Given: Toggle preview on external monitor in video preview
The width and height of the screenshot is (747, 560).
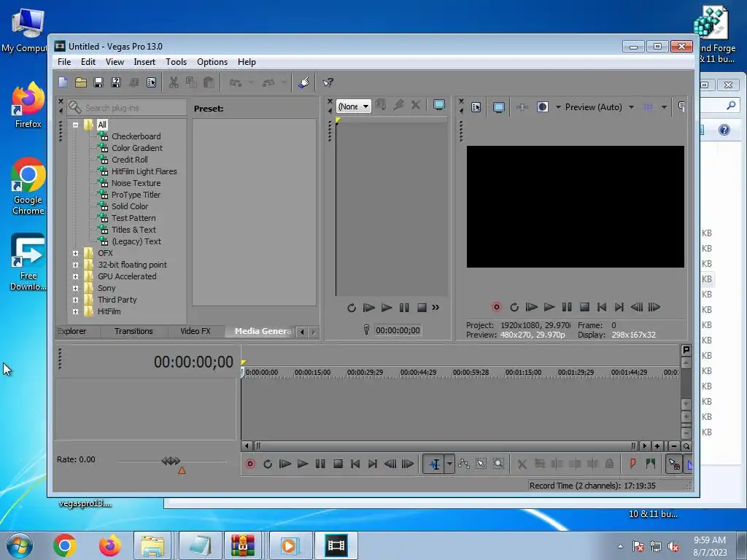Looking at the screenshot, I should tap(499, 107).
